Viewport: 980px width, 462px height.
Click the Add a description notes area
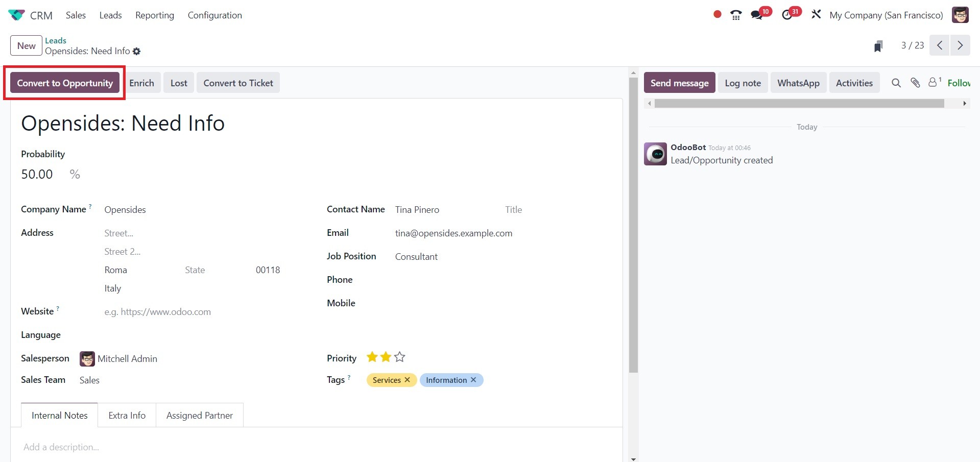point(317,447)
